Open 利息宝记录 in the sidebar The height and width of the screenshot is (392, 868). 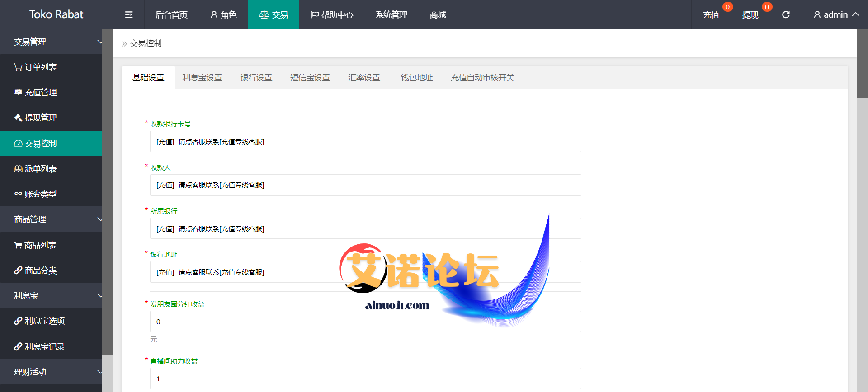tap(51, 347)
